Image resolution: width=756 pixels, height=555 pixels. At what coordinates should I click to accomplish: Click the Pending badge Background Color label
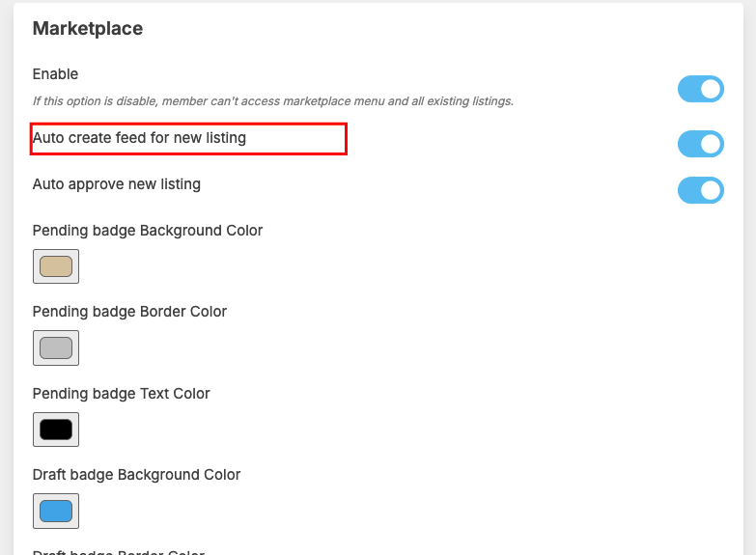[148, 231]
